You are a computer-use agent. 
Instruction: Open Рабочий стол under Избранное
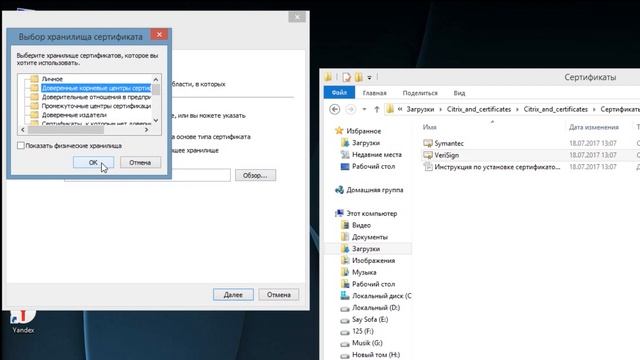point(373,167)
